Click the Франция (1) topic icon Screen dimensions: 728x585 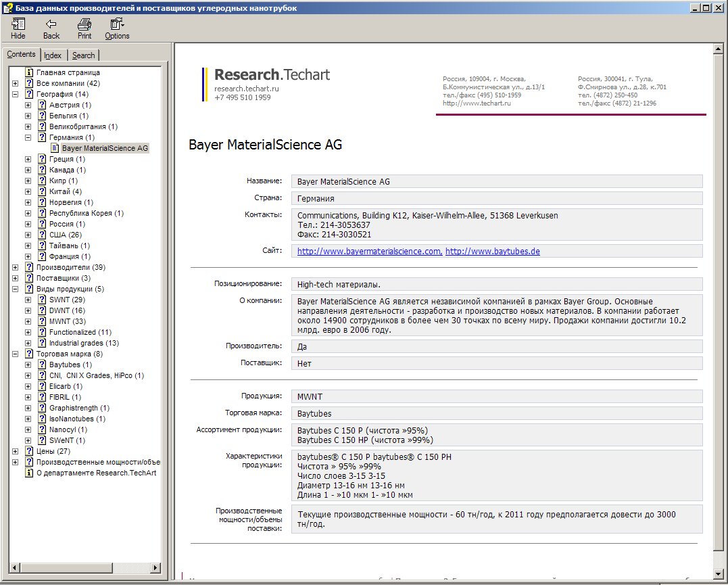click(43, 256)
